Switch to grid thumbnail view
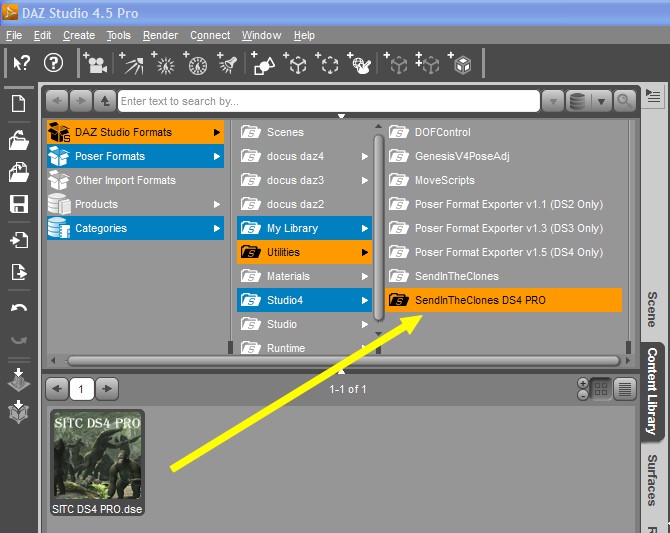 (601, 389)
